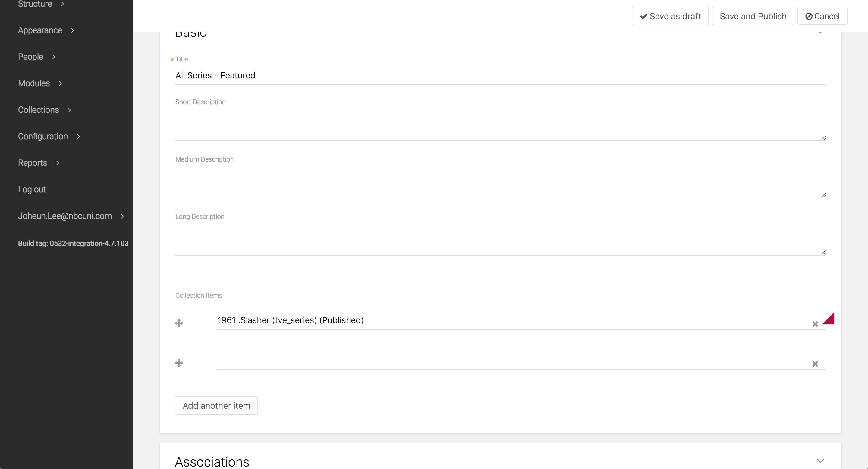The height and width of the screenshot is (469, 868).
Task: Click the resize grip of Long Description
Action: coord(823,252)
